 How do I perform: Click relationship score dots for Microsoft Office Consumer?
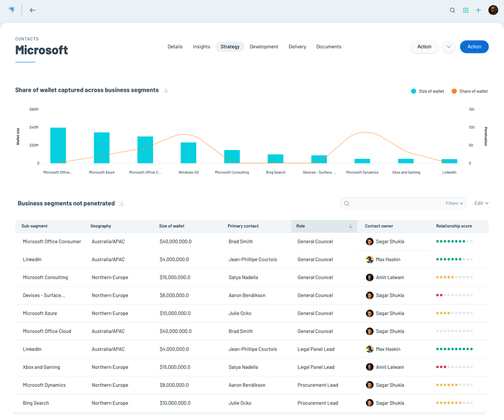[x=454, y=241]
